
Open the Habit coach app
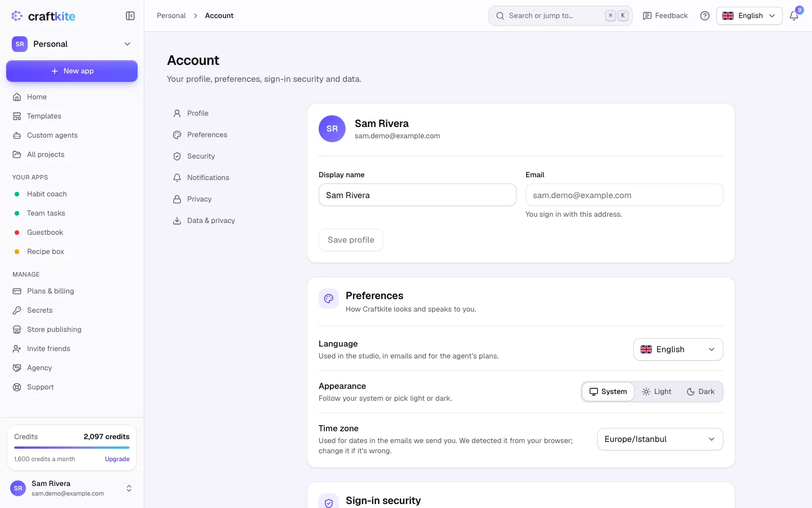[72, 194]
